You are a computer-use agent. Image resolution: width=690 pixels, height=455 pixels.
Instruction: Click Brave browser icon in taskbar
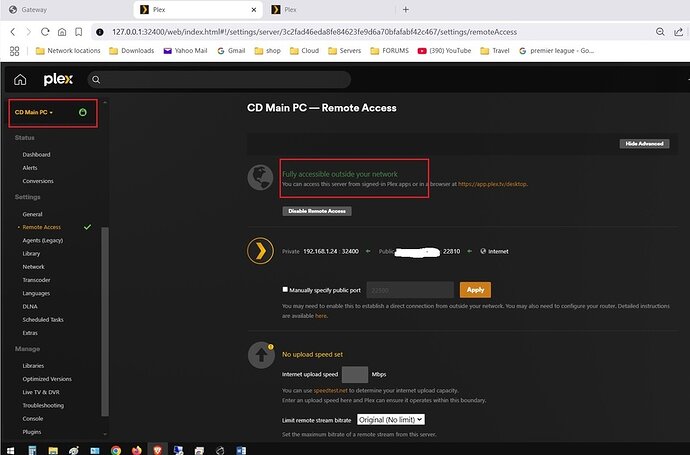(x=158, y=450)
